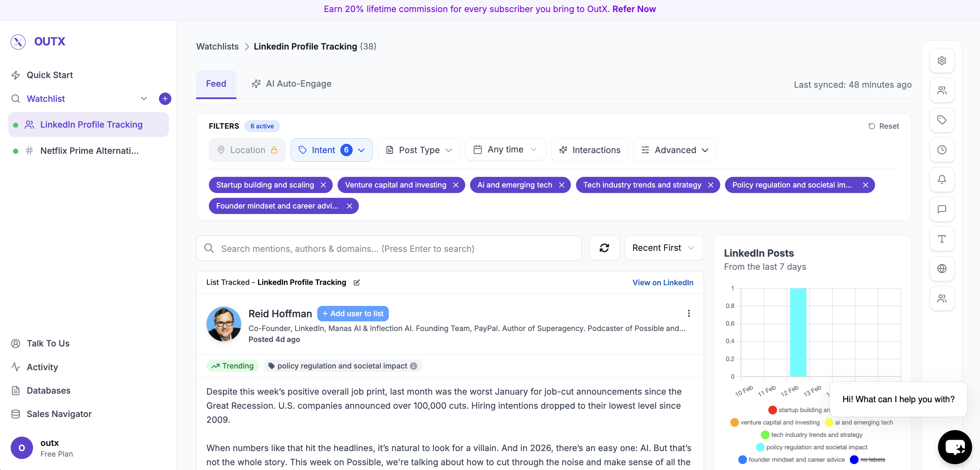
Task: Remove Ai and emerging tech filter chip
Action: click(562, 185)
